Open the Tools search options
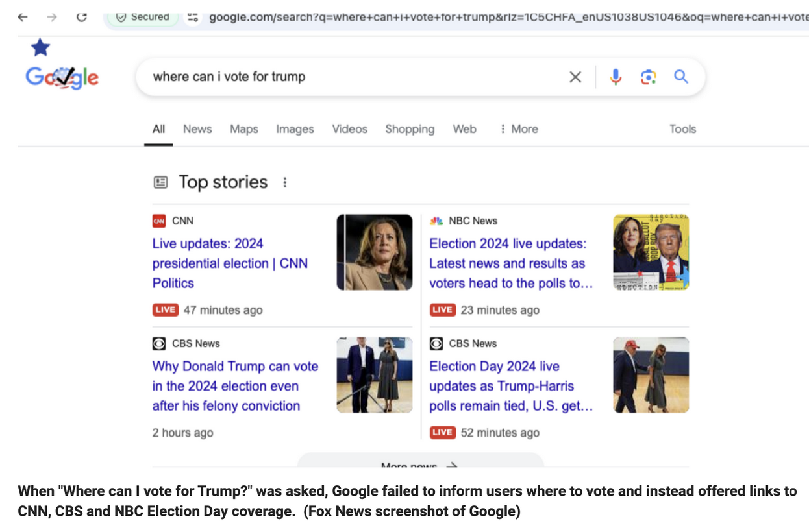809x532 pixels. coord(682,129)
